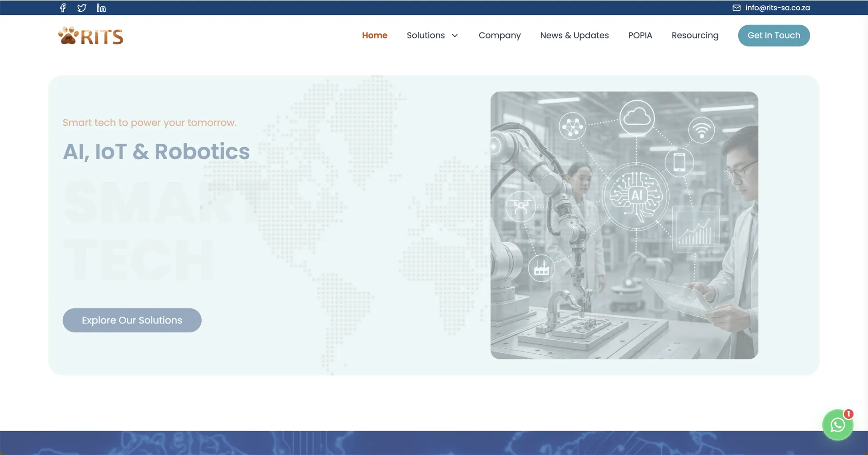Click the info@rits-sa.co.za email link
This screenshot has height=455, width=868.
pos(777,8)
